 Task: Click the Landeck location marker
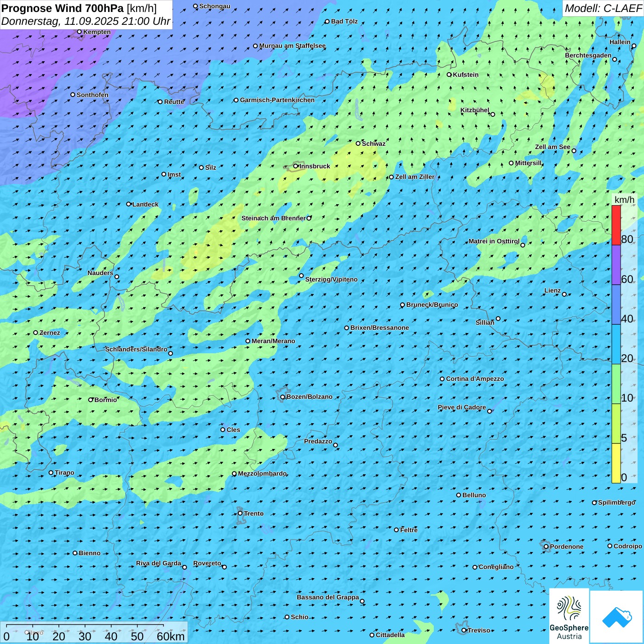coord(128,204)
